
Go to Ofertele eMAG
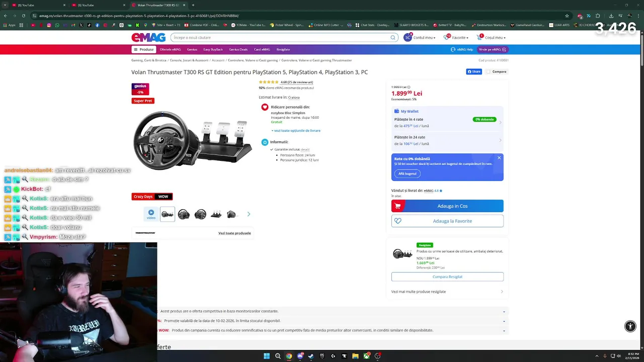click(170, 49)
